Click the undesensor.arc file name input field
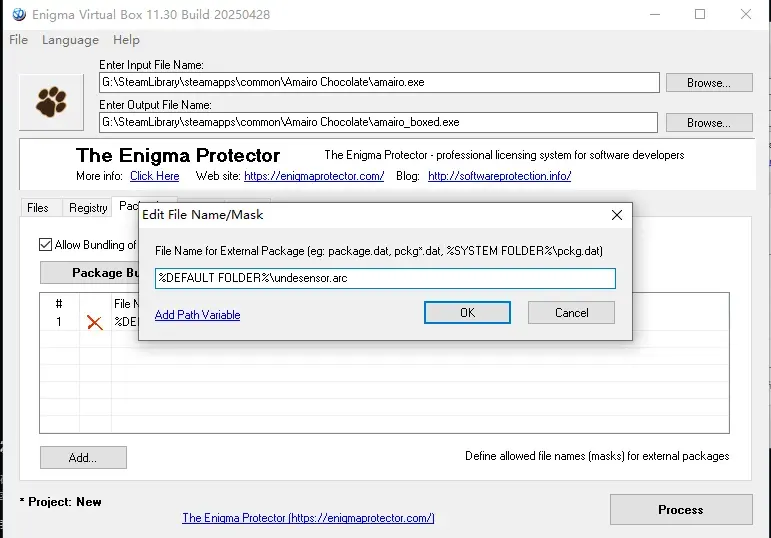 385,278
